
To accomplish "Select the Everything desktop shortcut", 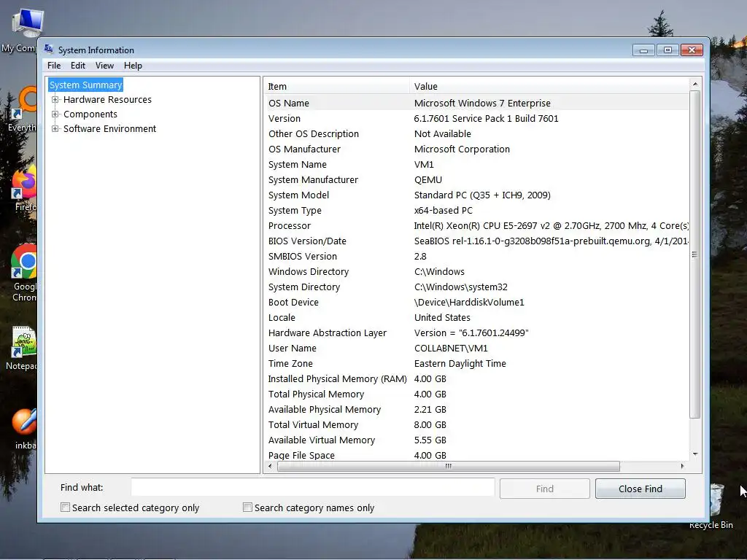I will click(x=23, y=109).
